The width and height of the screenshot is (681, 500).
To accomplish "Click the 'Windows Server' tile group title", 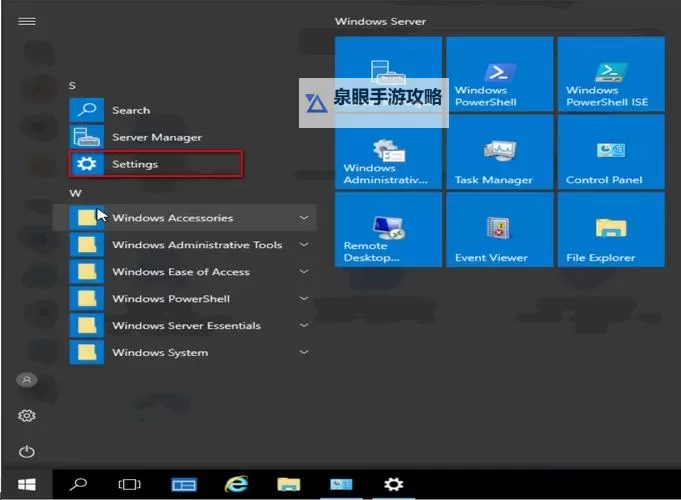I will tap(380, 21).
